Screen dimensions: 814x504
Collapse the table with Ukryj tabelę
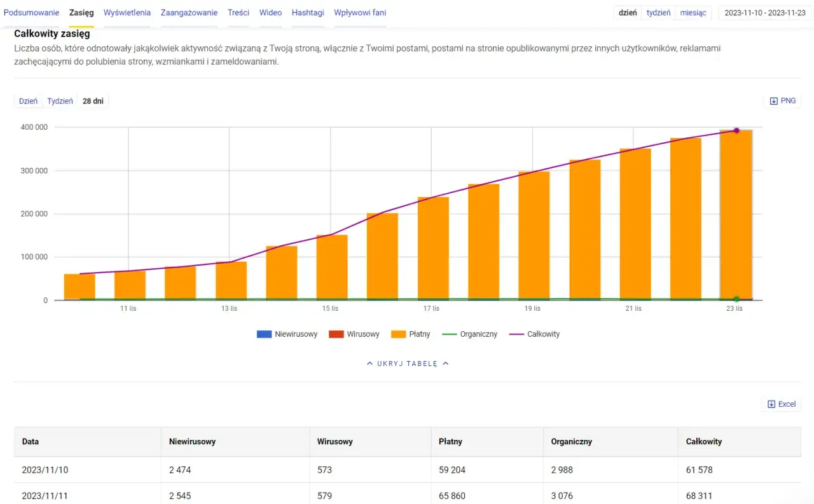pos(407,364)
